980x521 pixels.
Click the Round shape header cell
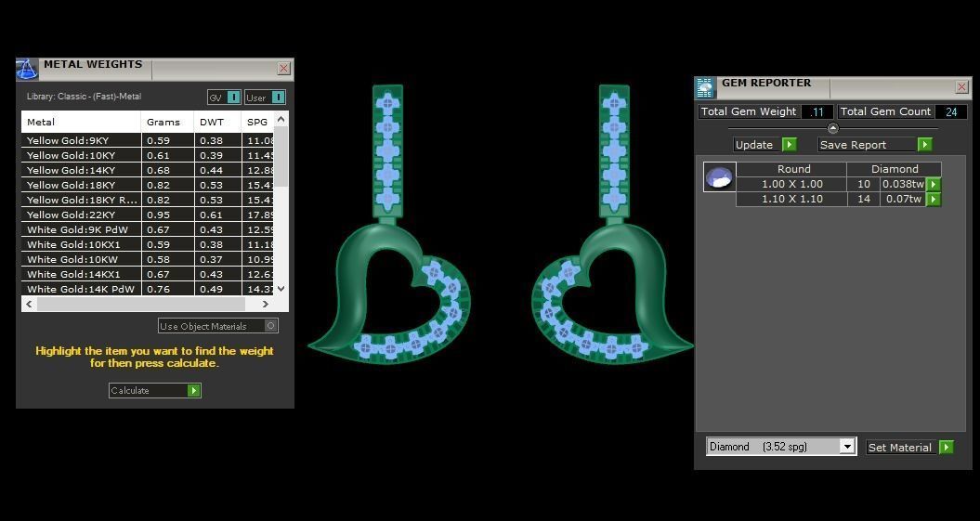[x=791, y=169]
